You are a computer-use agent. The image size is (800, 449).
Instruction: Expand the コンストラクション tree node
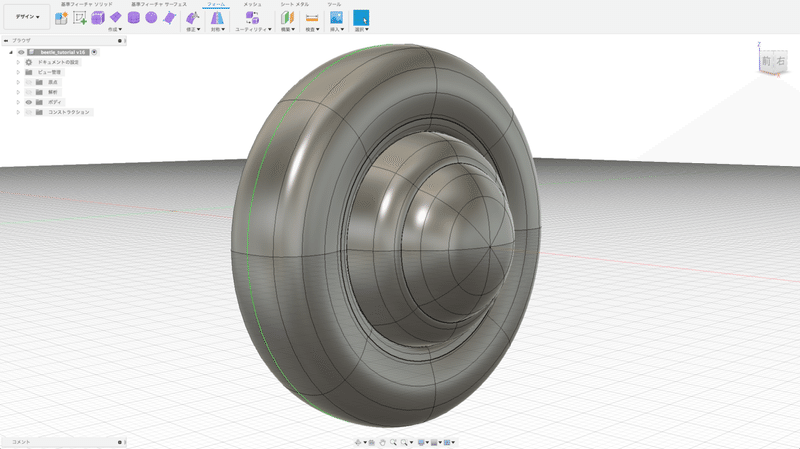(x=18, y=112)
